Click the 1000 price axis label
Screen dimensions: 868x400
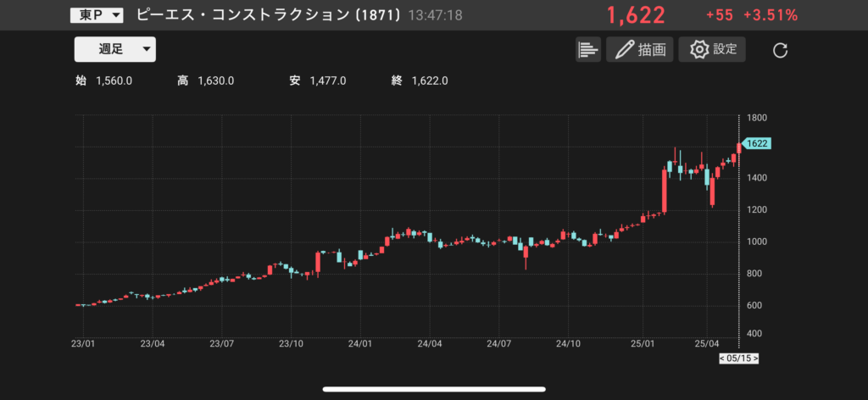(x=755, y=242)
